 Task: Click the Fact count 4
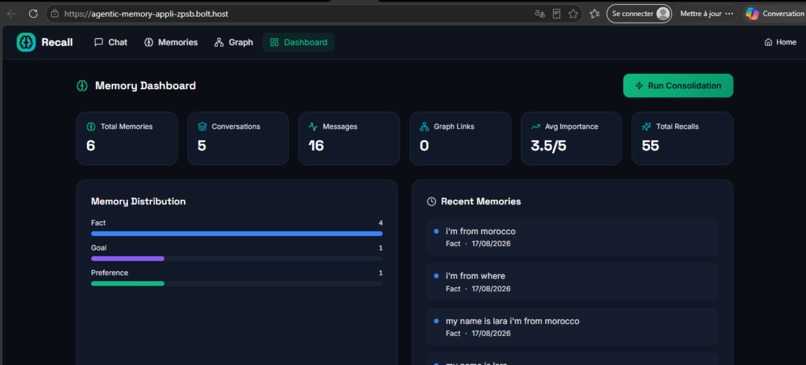click(x=381, y=223)
